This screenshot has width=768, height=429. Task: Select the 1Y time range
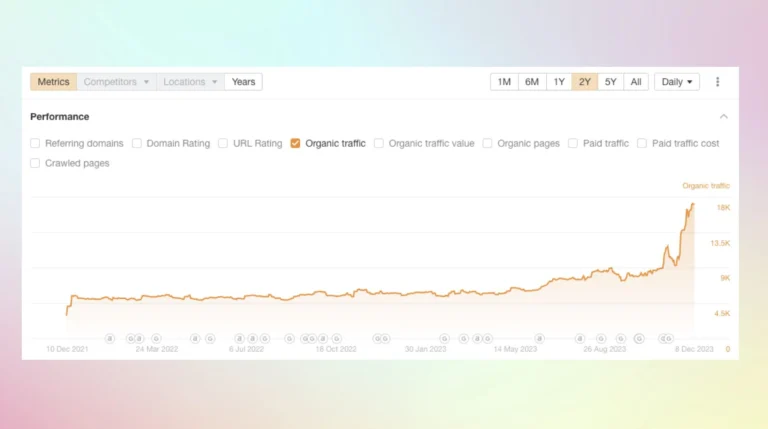[559, 82]
